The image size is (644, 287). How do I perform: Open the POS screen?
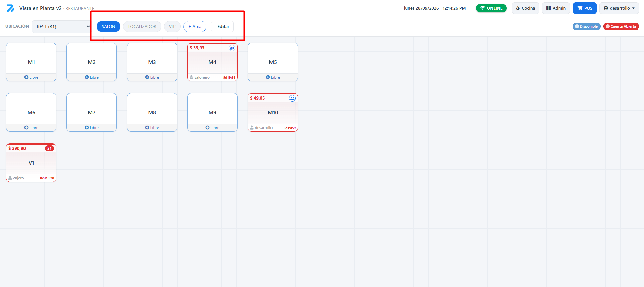585,8
